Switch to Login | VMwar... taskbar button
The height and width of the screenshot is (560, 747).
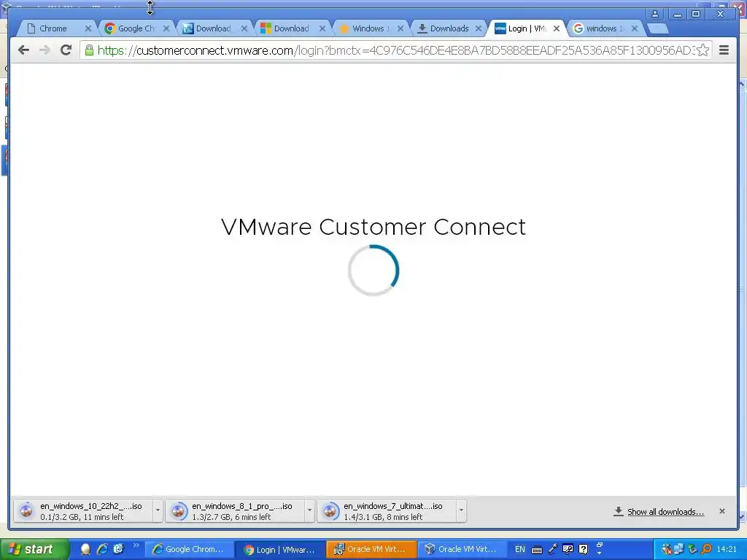pos(279,550)
